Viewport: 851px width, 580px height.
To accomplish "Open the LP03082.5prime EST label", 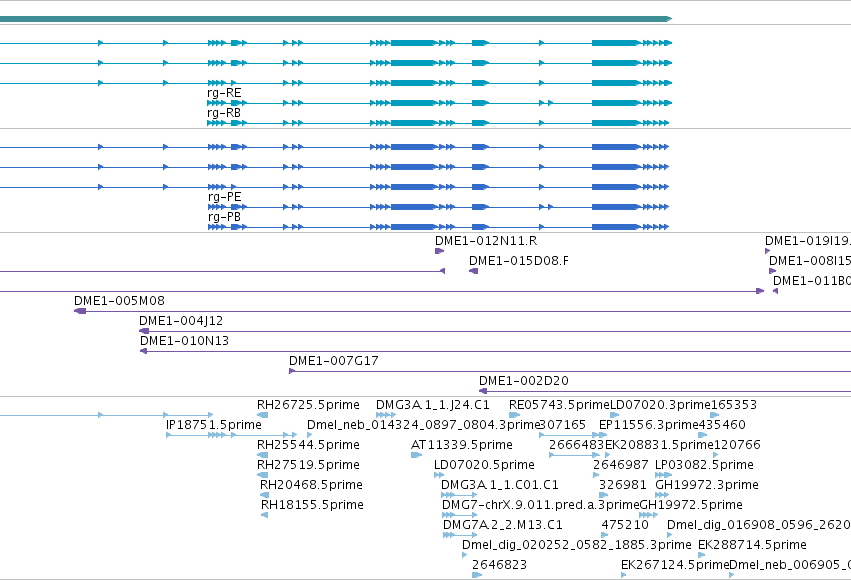I will tap(704, 465).
